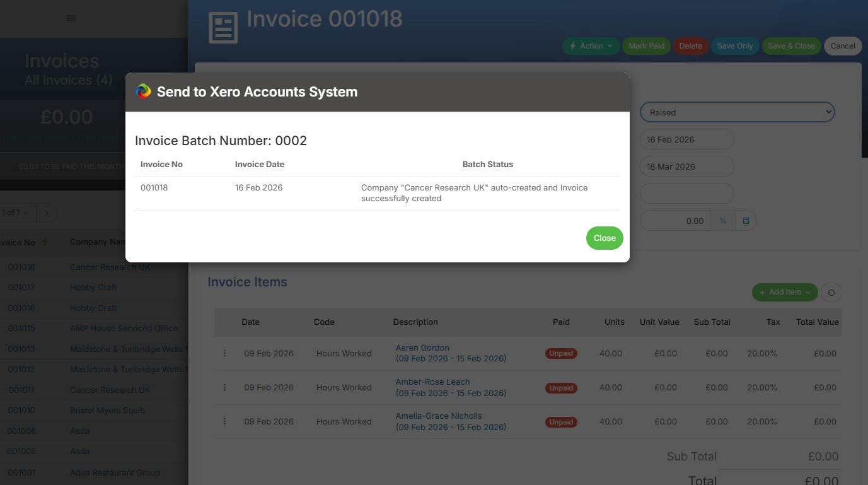Click the batch status message about Cancer Research UK

click(x=475, y=193)
